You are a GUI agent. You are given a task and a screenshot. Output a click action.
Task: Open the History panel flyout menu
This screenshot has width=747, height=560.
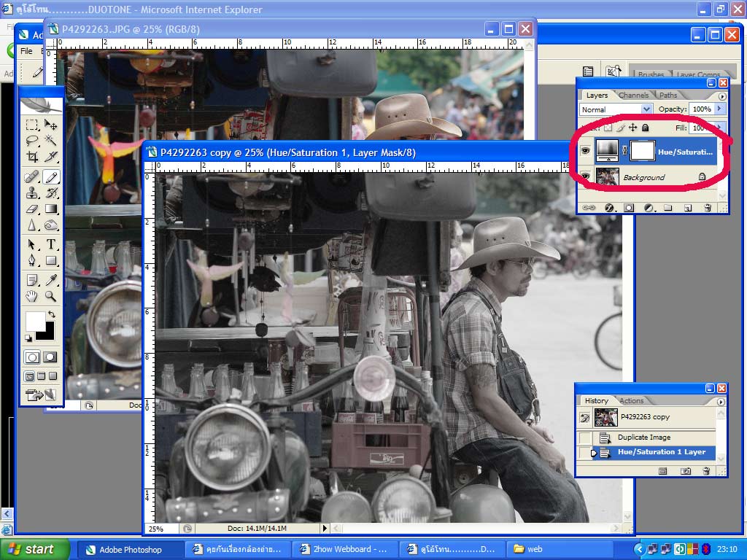[x=721, y=401]
